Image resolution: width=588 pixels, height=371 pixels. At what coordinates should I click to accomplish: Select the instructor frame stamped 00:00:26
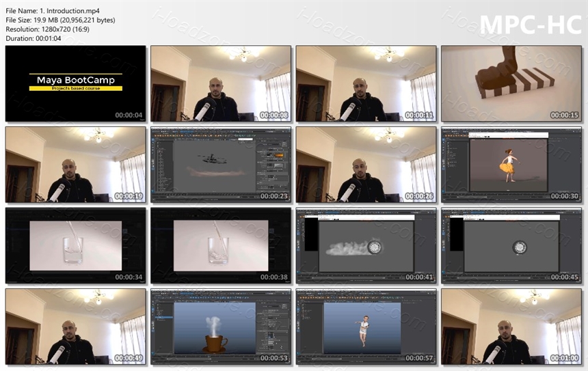click(366, 165)
